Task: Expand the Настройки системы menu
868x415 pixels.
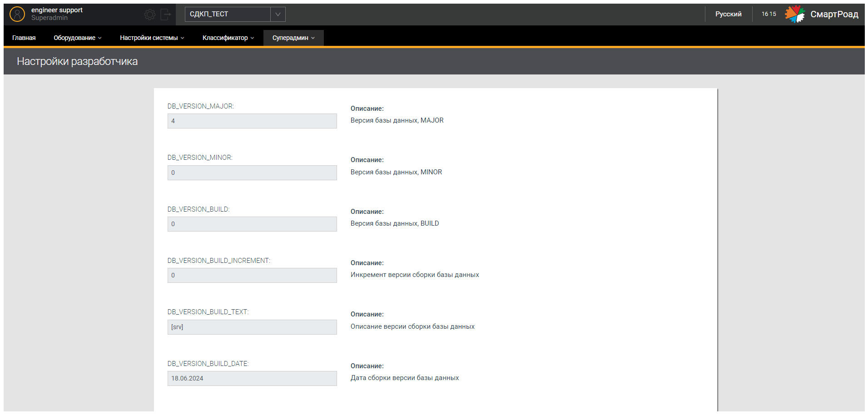Action: (152, 38)
